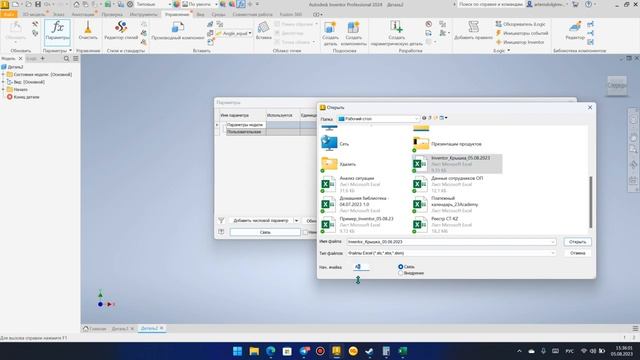Click the filter funnel icon in Параметры dialog

point(221,220)
